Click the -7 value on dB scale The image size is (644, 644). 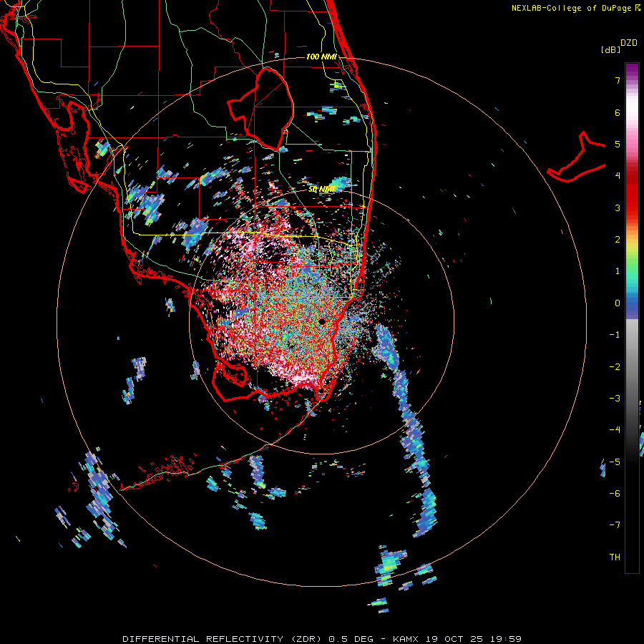(x=615, y=525)
